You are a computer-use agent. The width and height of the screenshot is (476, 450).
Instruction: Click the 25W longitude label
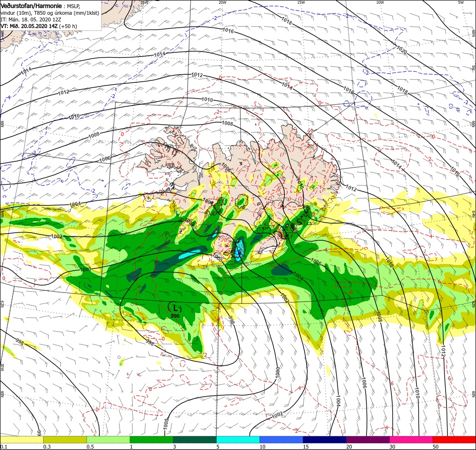point(144,2)
